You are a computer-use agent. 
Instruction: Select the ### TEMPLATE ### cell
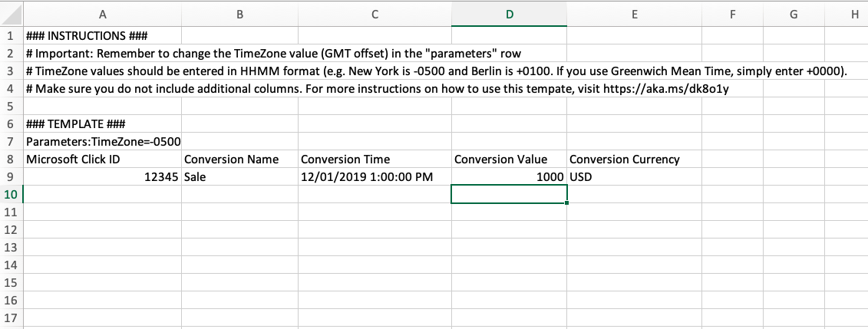102,124
